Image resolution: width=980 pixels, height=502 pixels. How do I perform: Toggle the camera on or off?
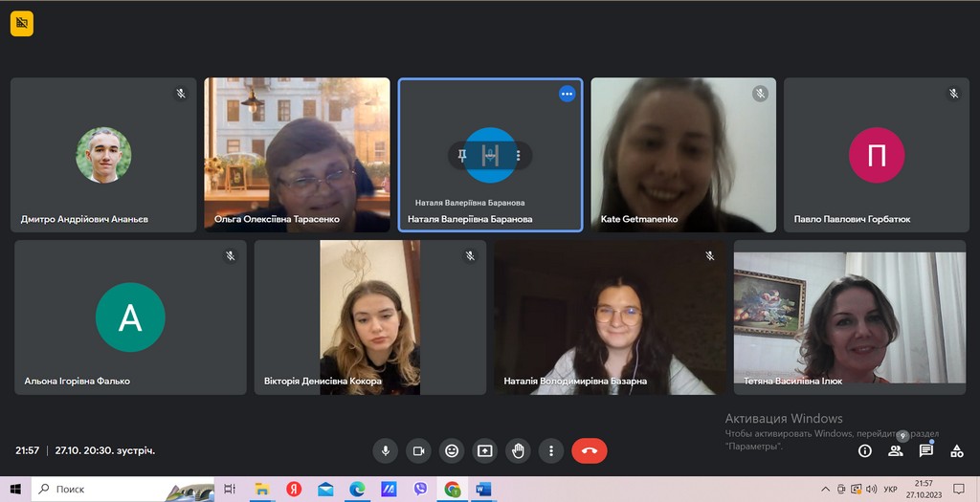(x=418, y=450)
